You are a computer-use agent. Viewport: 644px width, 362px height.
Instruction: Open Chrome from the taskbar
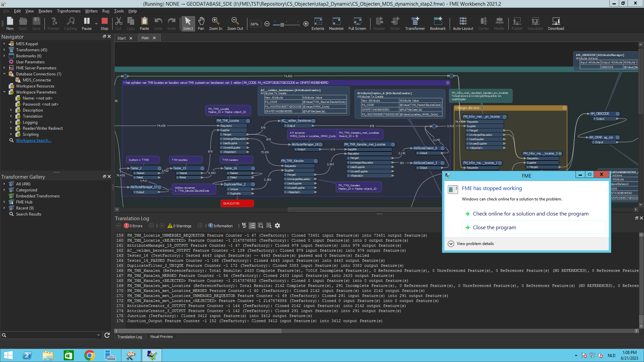90,355
